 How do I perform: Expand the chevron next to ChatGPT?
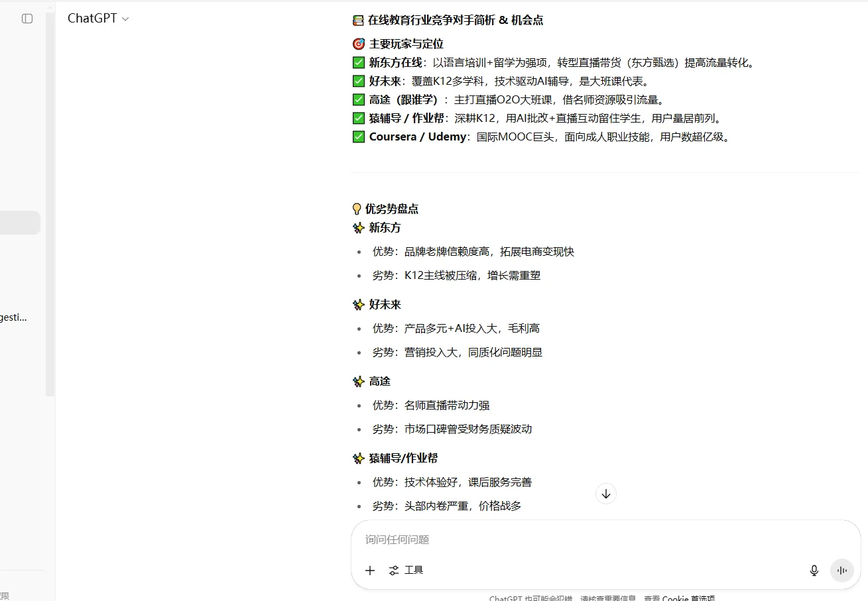[126, 19]
